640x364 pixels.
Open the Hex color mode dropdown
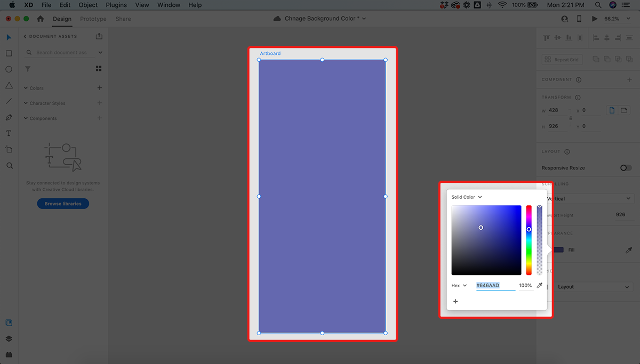[x=459, y=286]
